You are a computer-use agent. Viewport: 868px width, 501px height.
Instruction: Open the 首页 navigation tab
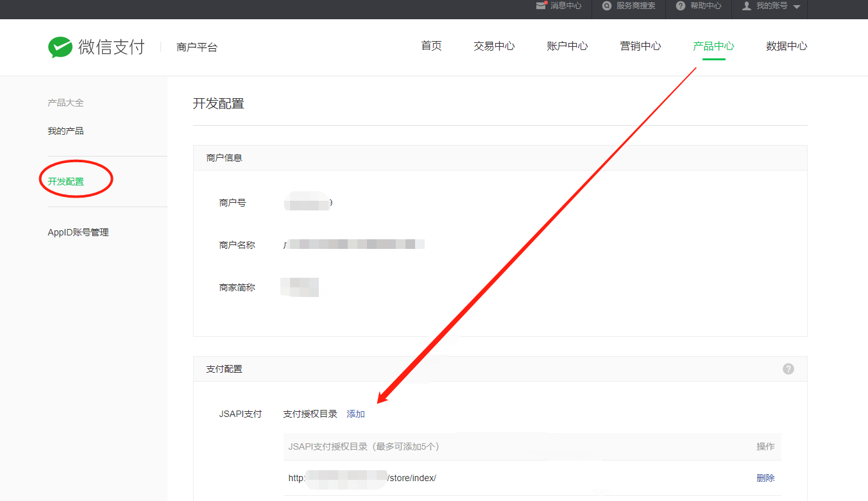pyautogui.click(x=431, y=46)
